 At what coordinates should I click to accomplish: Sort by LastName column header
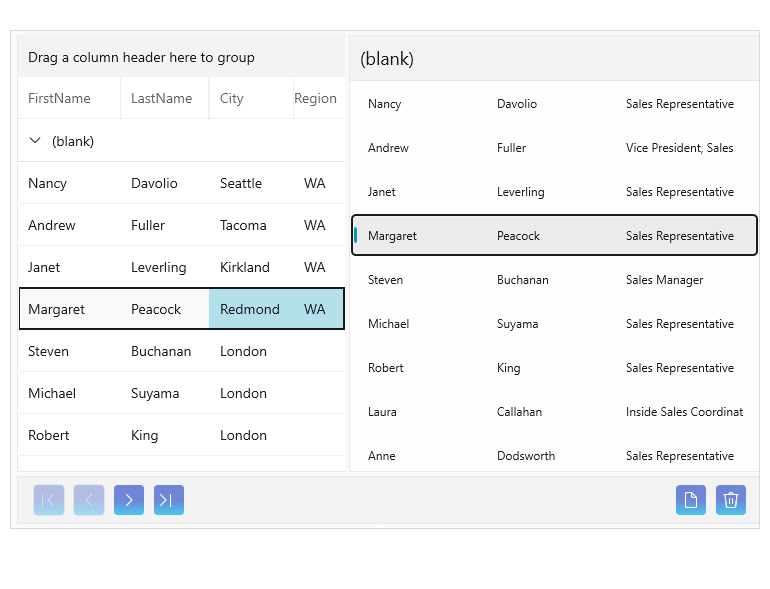(x=165, y=98)
